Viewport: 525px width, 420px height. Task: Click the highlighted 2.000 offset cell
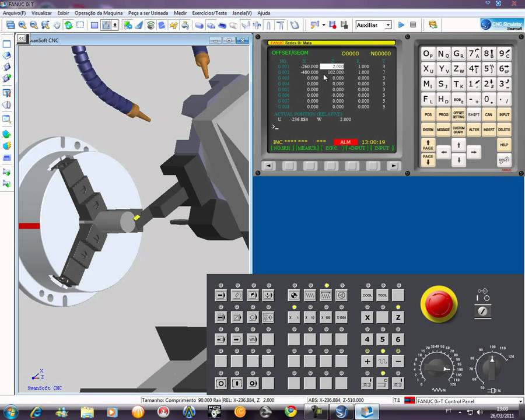(x=332, y=66)
